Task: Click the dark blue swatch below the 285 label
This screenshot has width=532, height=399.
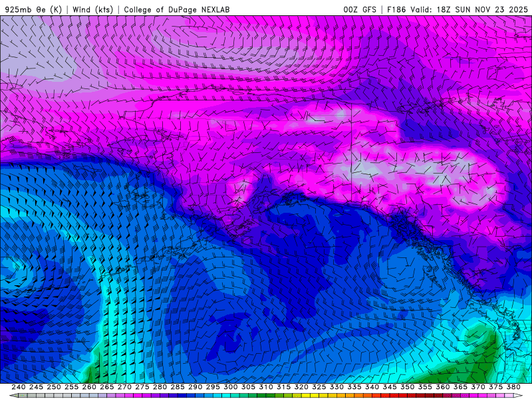Action: pyautogui.click(x=182, y=396)
